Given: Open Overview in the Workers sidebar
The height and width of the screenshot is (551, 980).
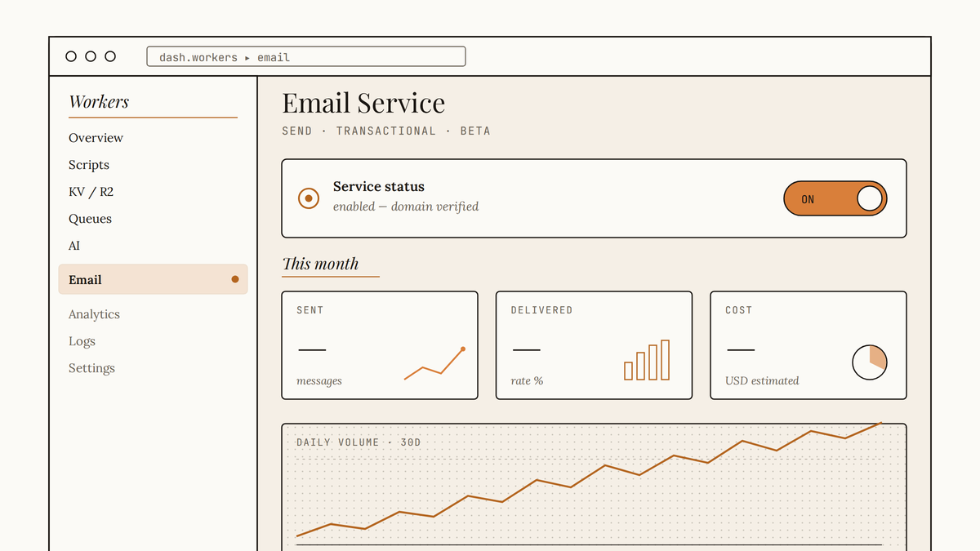Looking at the screenshot, I should [x=96, y=138].
